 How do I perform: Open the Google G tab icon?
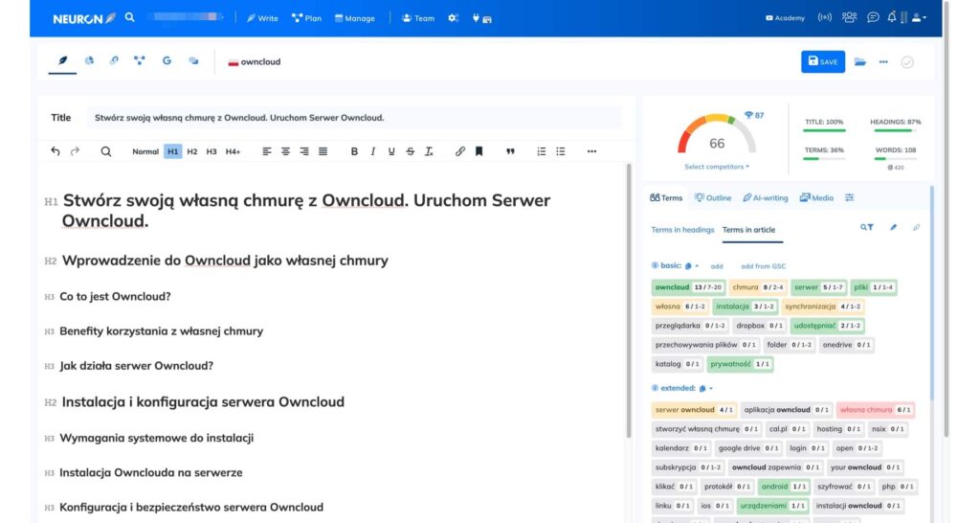click(167, 60)
